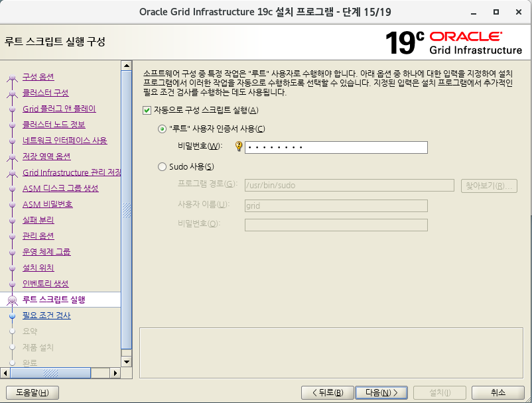Click the disabled 설치 button

point(440,392)
